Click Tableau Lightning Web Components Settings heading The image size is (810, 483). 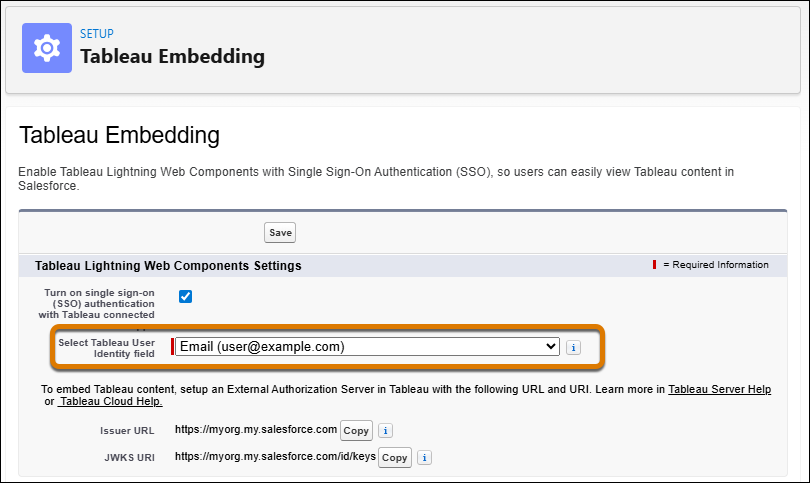[168, 266]
